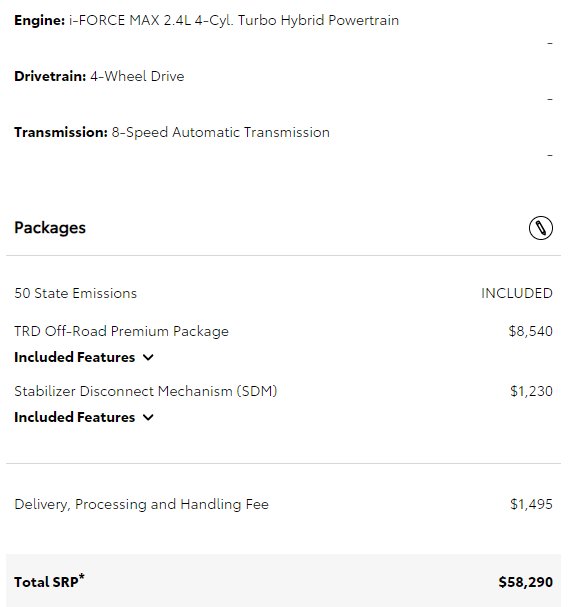Viewport: 573px width, 607px height.
Task: Edit Packages using the pencil icon
Action: (x=540, y=228)
